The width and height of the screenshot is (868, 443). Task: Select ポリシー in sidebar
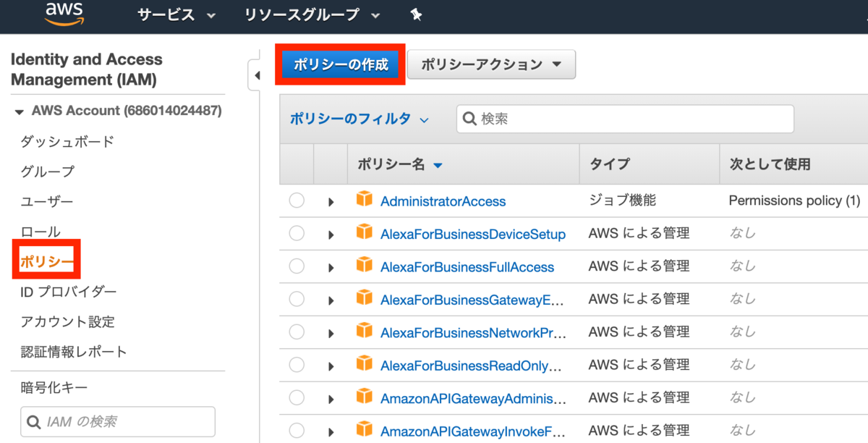pos(46,261)
